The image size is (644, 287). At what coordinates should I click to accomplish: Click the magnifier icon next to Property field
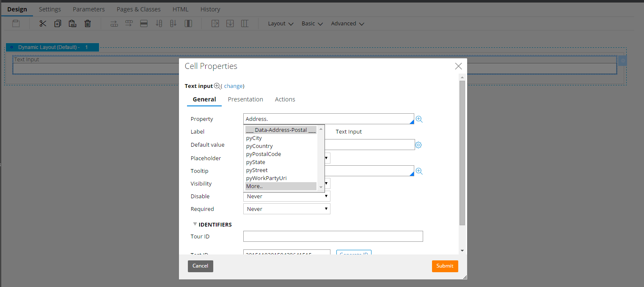pyautogui.click(x=419, y=119)
